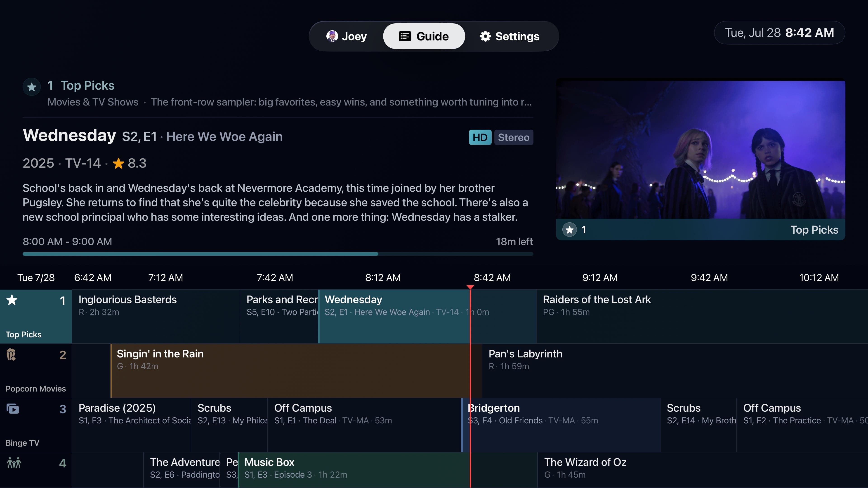Click the Top Picks channel title

click(x=87, y=85)
